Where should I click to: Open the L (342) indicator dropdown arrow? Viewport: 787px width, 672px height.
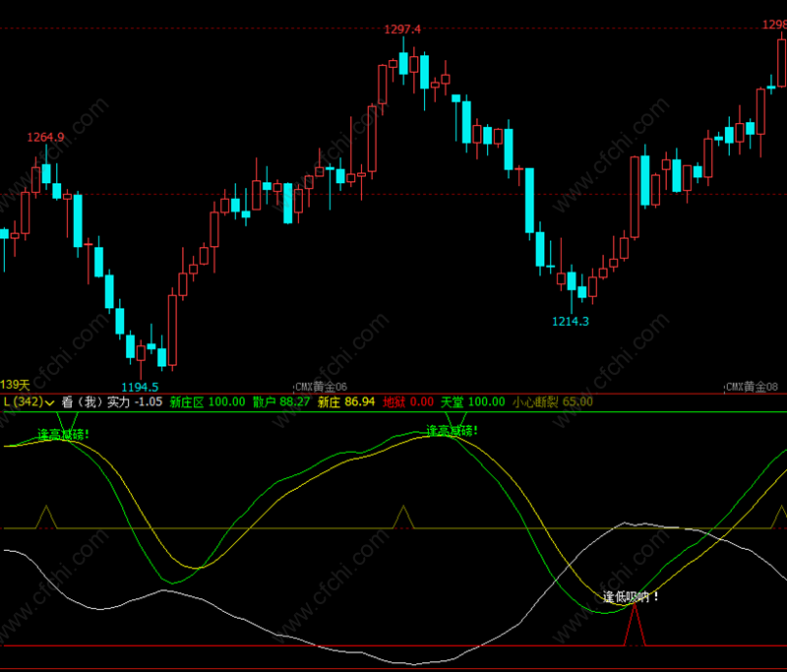[x=50, y=402]
